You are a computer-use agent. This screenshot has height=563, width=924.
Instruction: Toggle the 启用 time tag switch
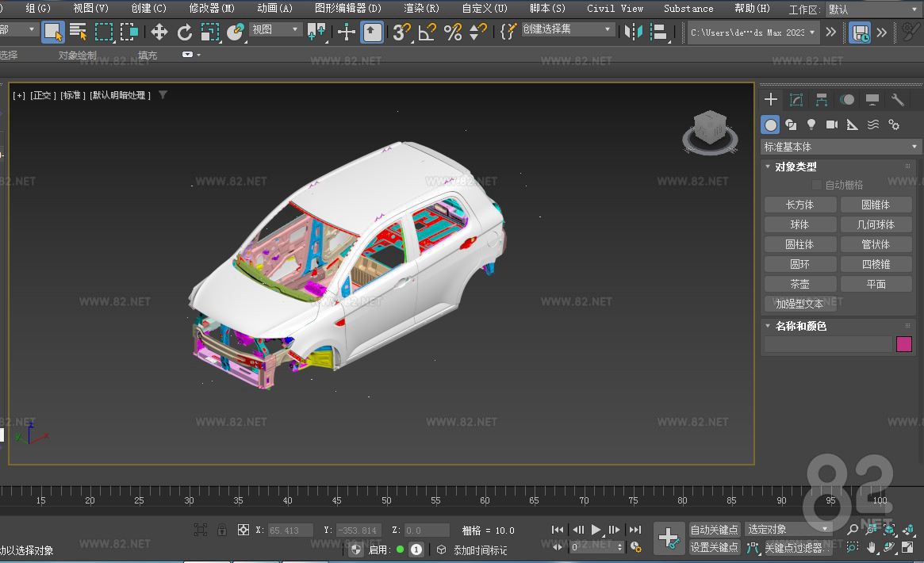401,549
